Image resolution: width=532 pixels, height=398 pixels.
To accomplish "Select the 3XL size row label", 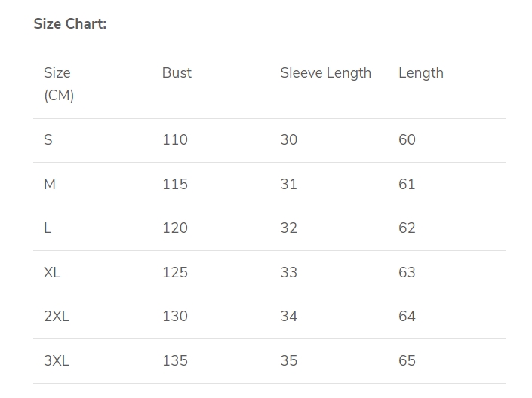I will (57, 361).
